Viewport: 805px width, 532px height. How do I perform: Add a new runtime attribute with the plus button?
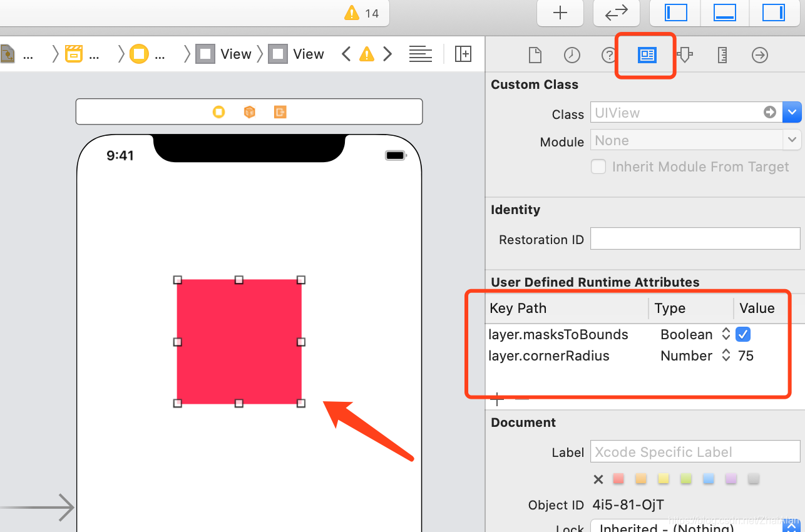496,399
